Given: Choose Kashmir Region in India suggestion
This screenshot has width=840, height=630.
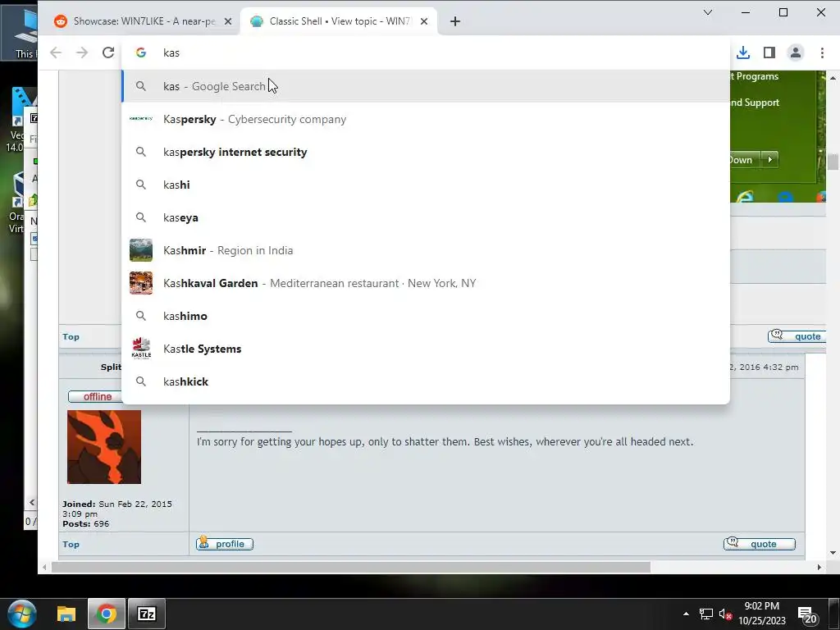Looking at the screenshot, I should pyautogui.click(x=426, y=250).
